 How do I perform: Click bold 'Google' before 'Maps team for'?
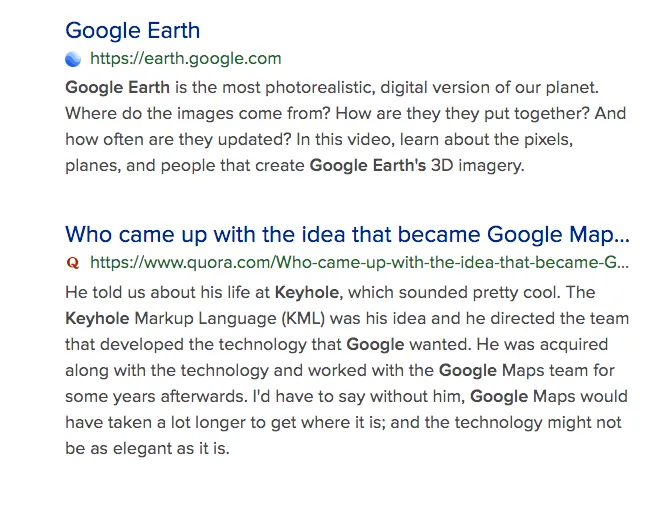(468, 370)
